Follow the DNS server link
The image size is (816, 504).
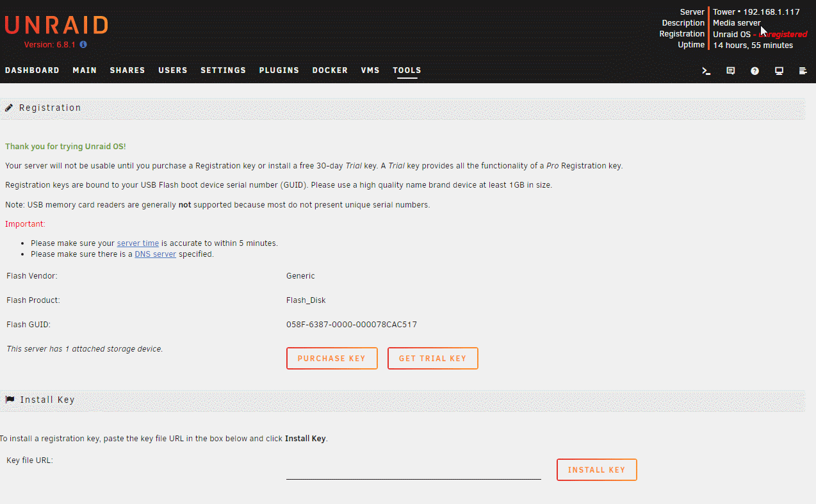click(x=155, y=254)
